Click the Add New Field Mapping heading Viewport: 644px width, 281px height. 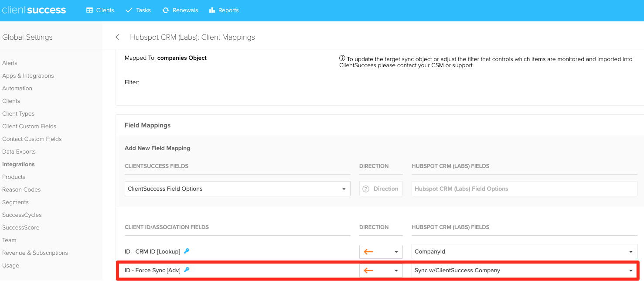click(x=157, y=148)
